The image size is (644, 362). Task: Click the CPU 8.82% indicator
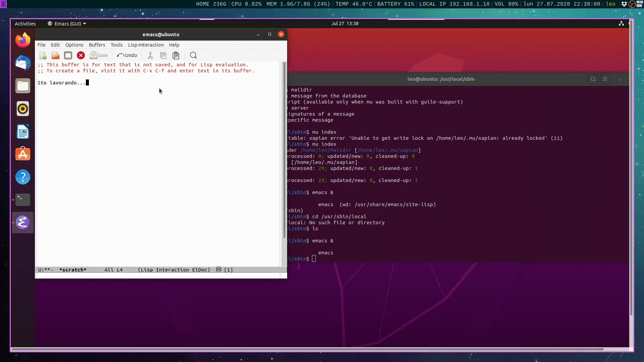246,4
